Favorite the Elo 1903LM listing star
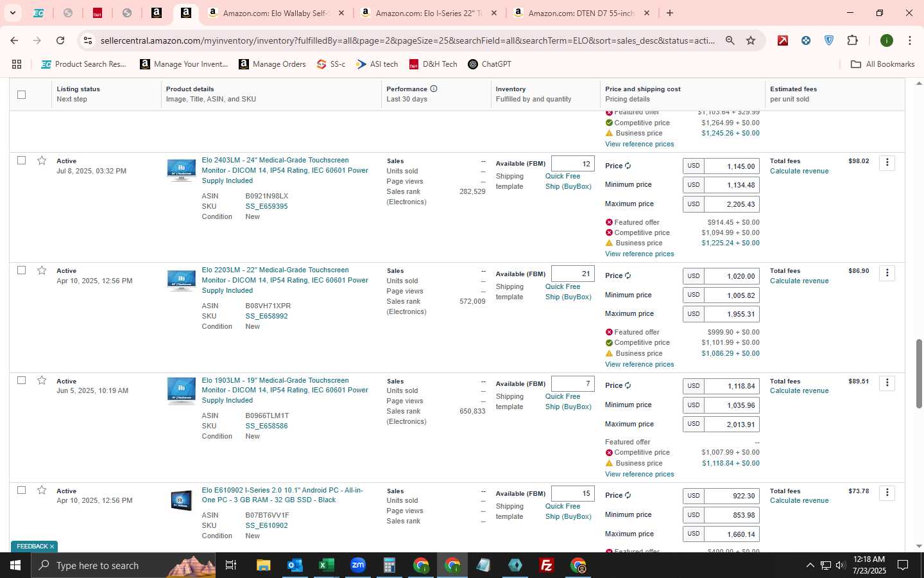The image size is (924, 578). (x=42, y=380)
